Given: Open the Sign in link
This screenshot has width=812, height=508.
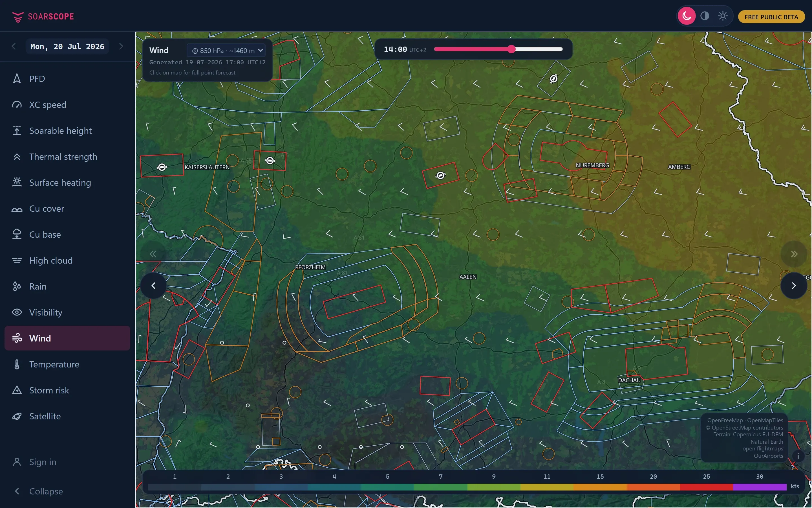Looking at the screenshot, I should pyautogui.click(x=67, y=462).
